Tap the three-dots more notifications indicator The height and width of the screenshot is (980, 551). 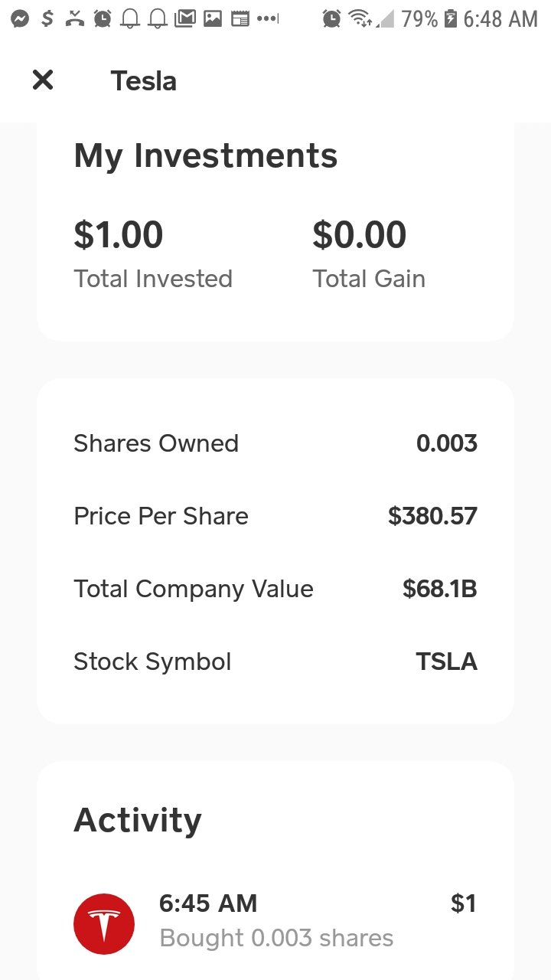[267, 19]
